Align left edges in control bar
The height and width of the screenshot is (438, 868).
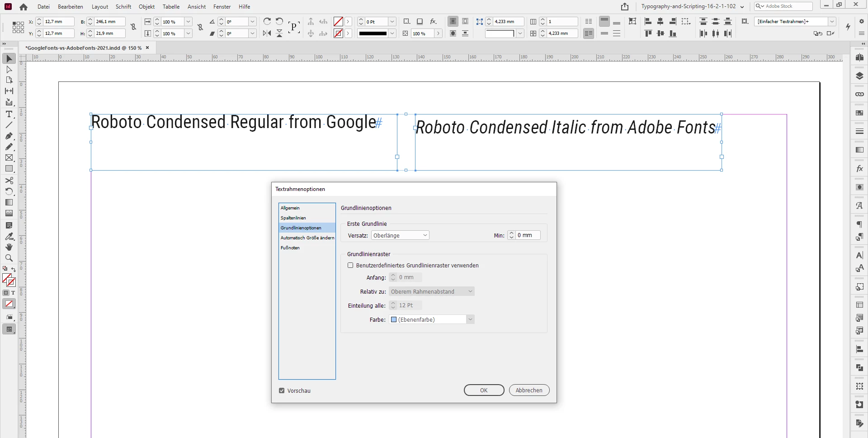pyautogui.click(x=648, y=21)
